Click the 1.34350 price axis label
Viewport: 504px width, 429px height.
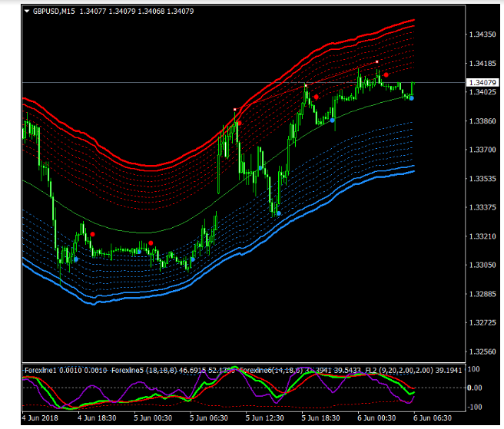[x=482, y=35]
